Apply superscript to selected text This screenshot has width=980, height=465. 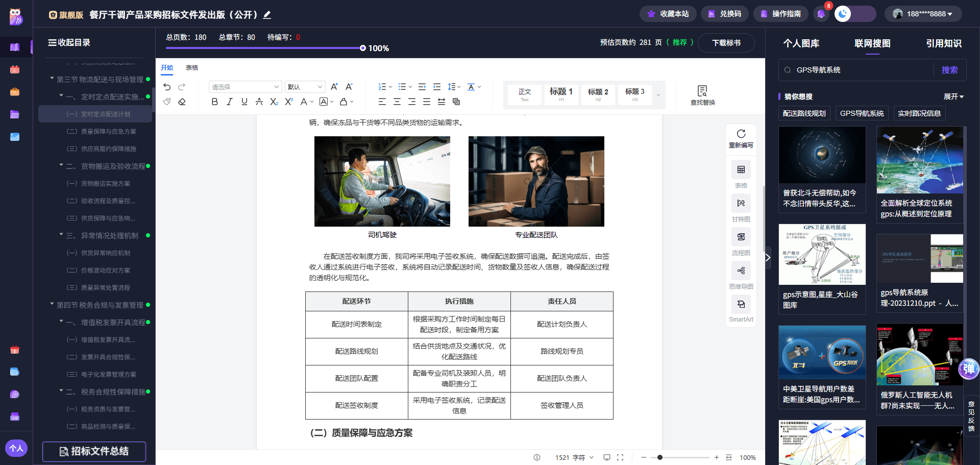pos(288,102)
